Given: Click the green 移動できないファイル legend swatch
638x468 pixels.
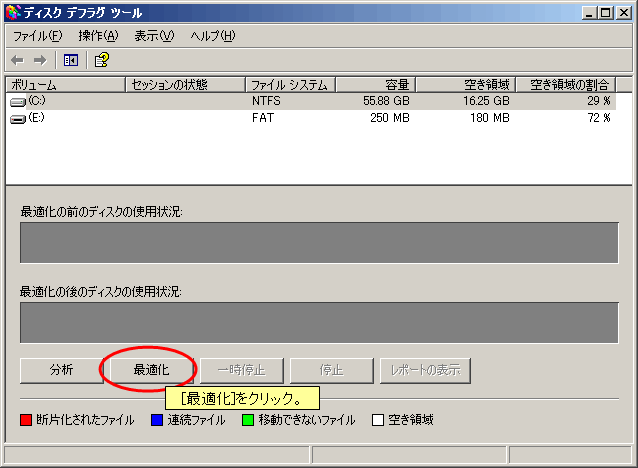Looking at the screenshot, I should pos(248,420).
